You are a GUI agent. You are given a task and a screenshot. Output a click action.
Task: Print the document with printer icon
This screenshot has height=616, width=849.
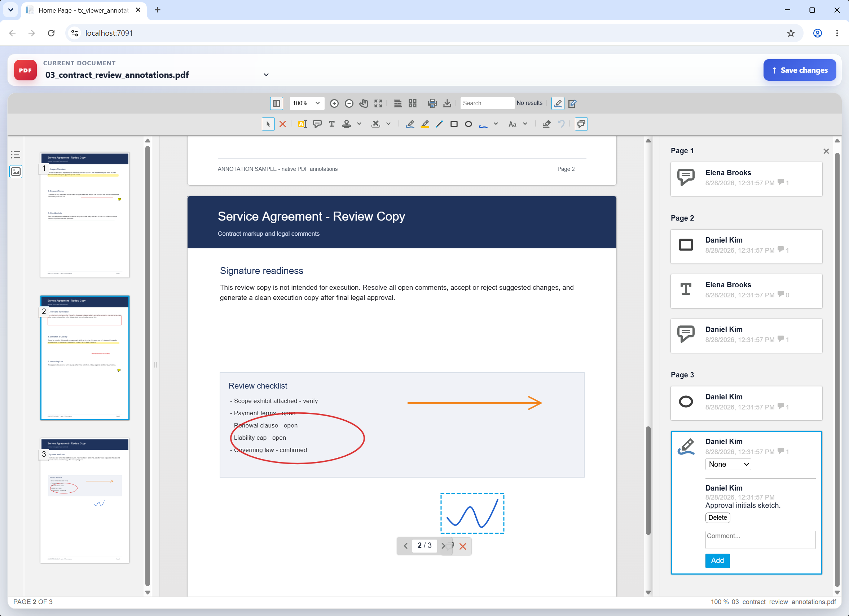(x=432, y=103)
